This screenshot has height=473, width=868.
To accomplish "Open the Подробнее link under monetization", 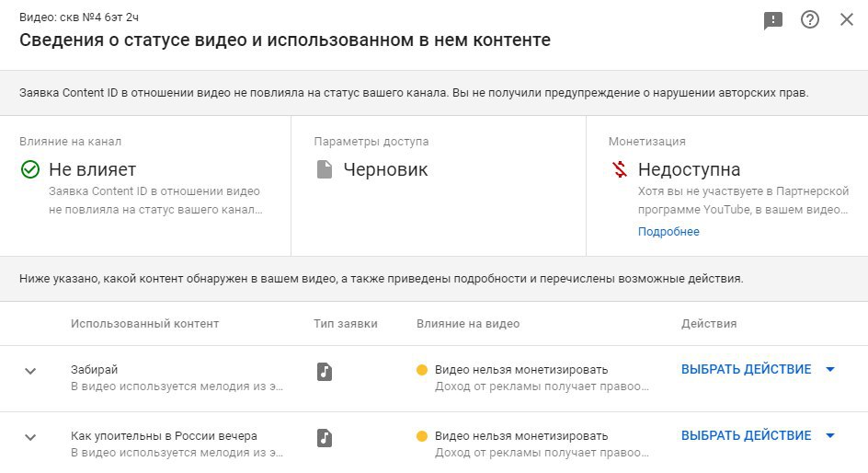I will coord(668,232).
